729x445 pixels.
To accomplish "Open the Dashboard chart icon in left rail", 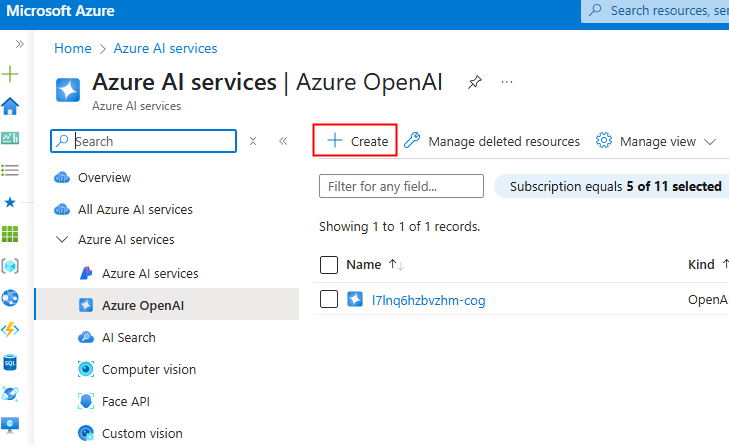I will tap(10, 138).
